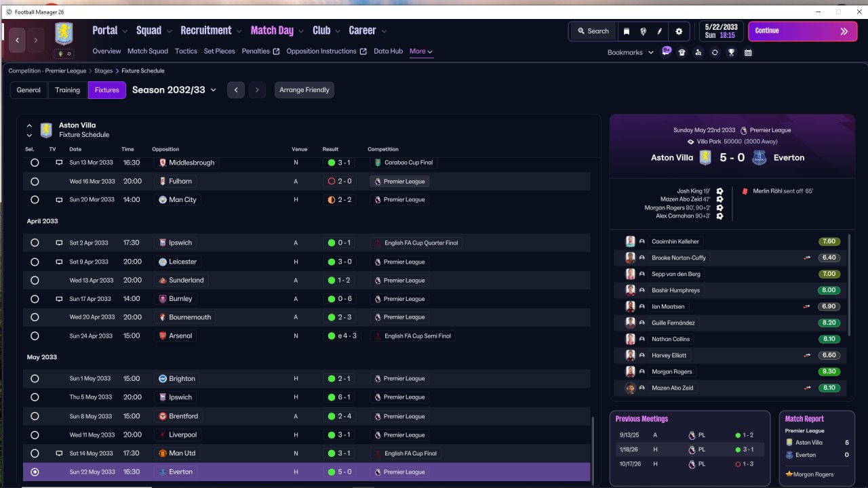Go to the previous season with the left chevron
868x488 pixels.
pos(236,90)
